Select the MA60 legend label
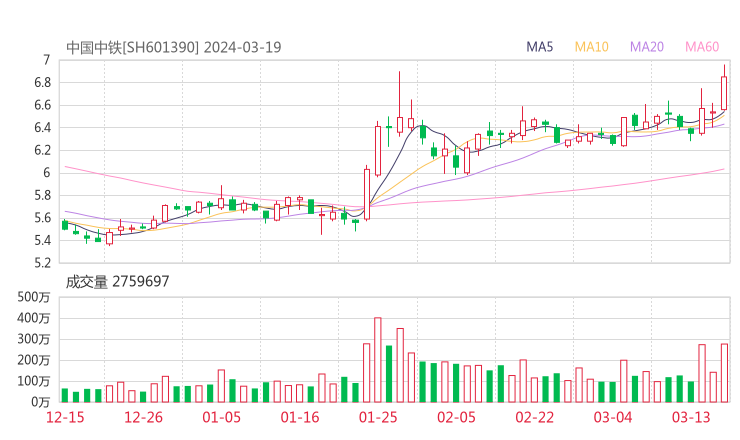Screen dimensions: 740x440 (702, 47)
